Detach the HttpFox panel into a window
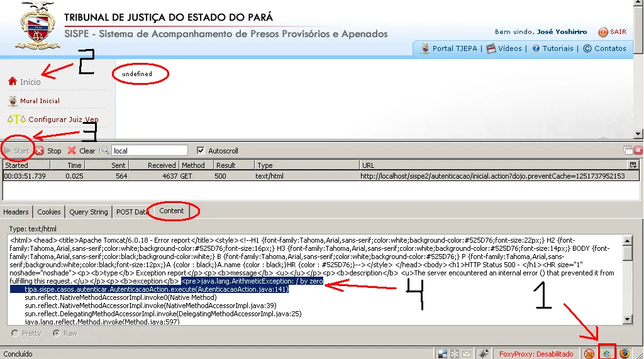The width and height of the screenshot is (644, 359). [628, 150]
